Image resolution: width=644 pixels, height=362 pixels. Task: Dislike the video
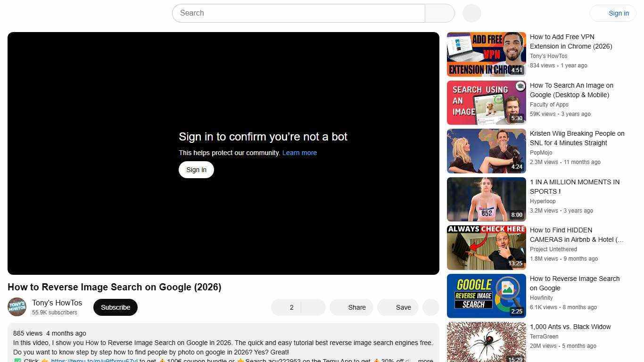[x=313, y=307]
